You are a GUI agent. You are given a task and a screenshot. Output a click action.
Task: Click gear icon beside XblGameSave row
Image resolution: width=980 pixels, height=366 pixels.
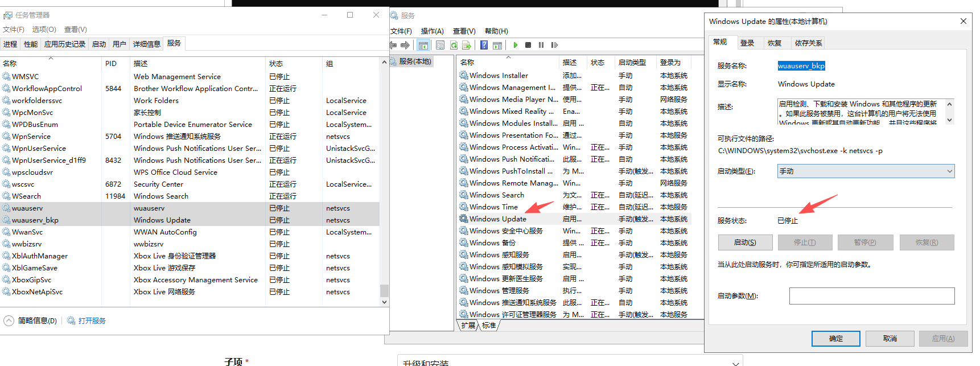click(6, 268)
